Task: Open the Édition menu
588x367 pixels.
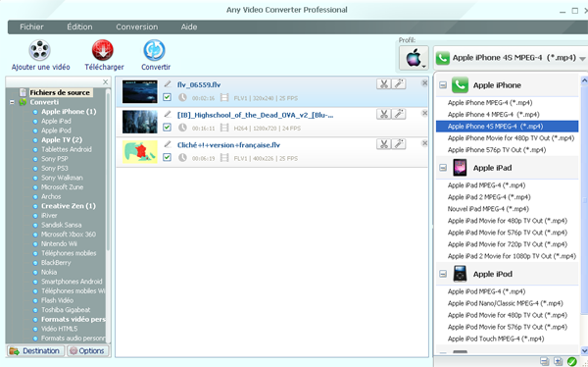Action: (x=79, y=27)
